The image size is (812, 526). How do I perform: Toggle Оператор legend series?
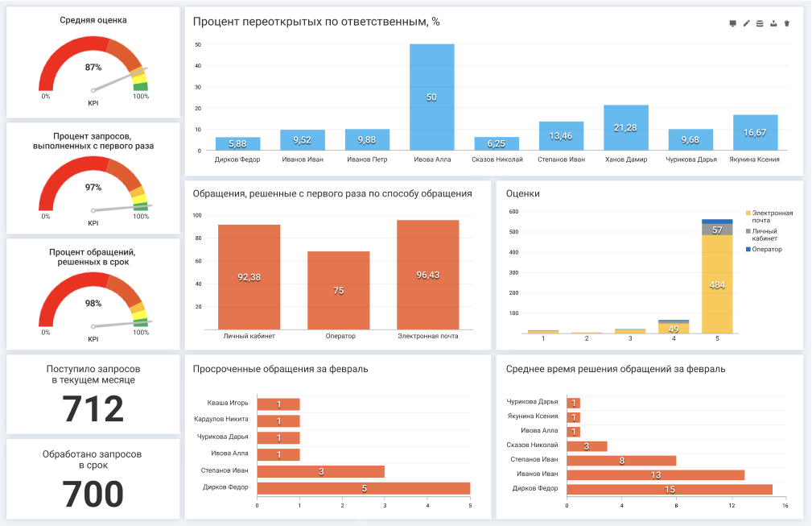[764, 249]
